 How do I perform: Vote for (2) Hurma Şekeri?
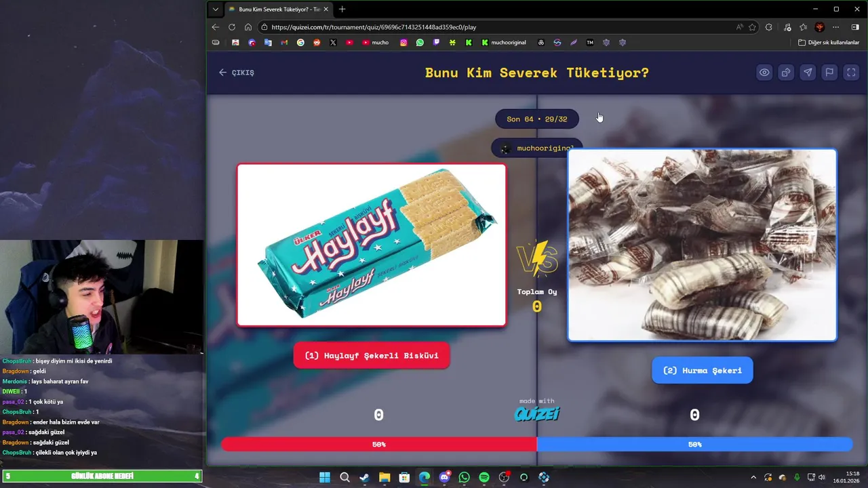[x=703, y=371]
